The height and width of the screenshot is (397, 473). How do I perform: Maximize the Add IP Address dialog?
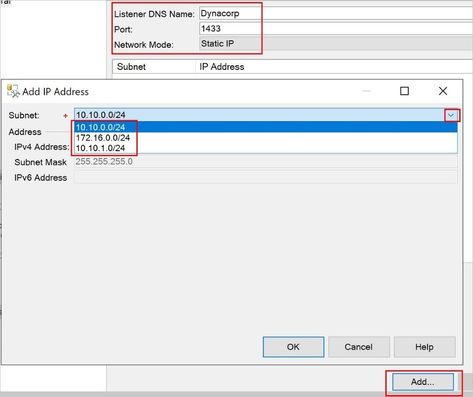point(404,91)
